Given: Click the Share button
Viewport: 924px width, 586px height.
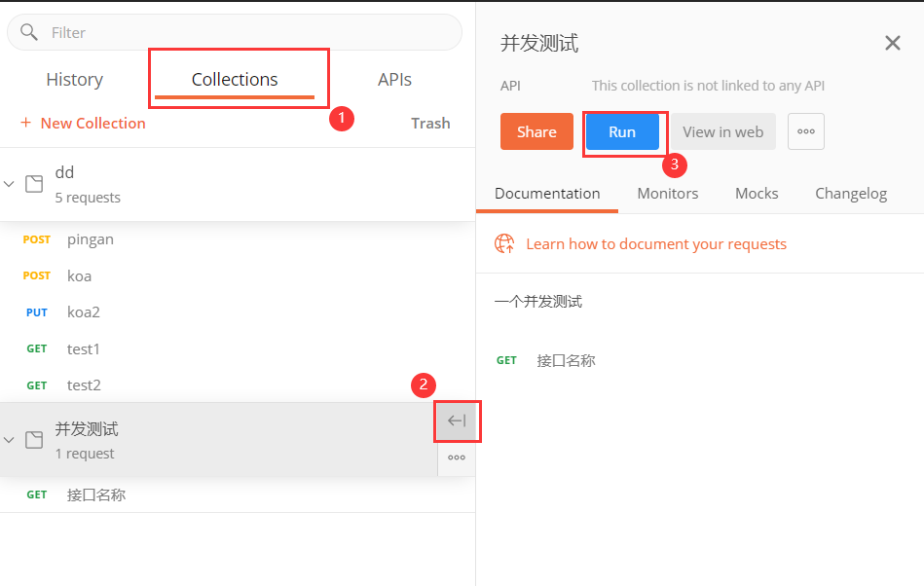Looking at the screenshot, I should point(536,131).
